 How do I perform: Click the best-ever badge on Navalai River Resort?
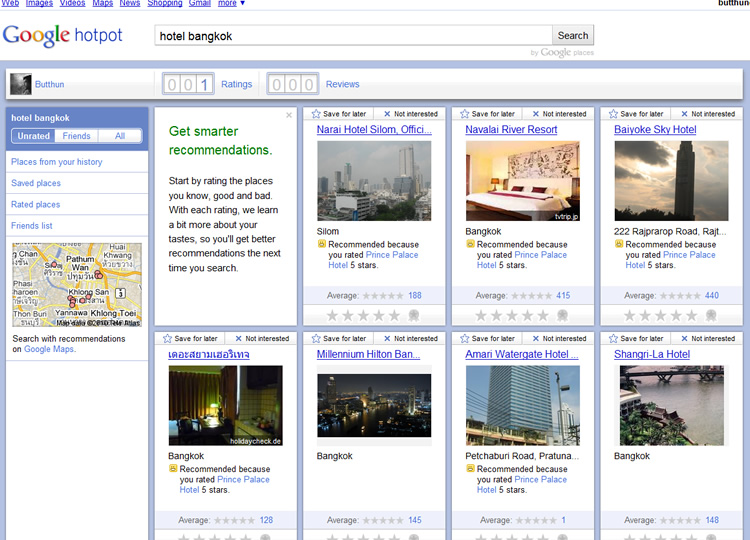click(563, 316)
